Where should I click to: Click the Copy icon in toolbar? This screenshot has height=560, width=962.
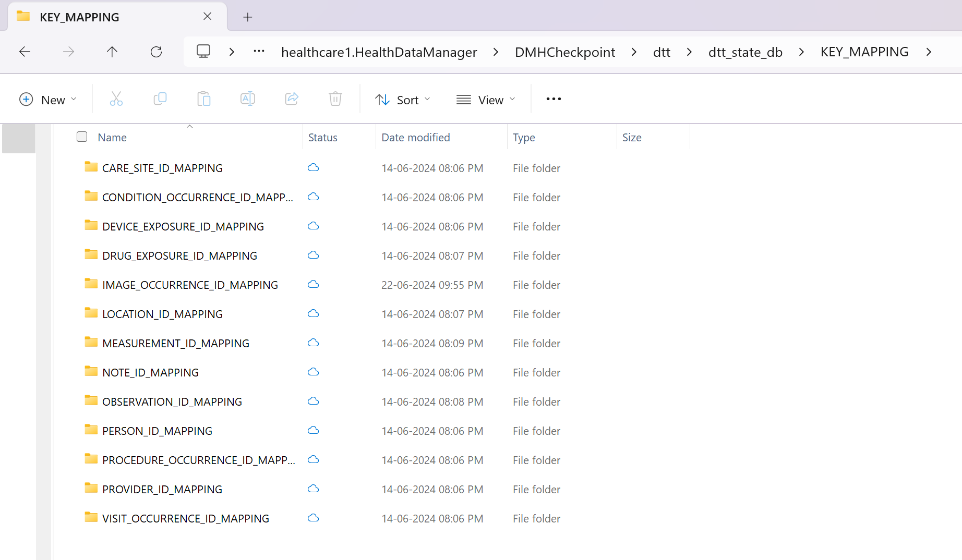(x=160, y=99)
